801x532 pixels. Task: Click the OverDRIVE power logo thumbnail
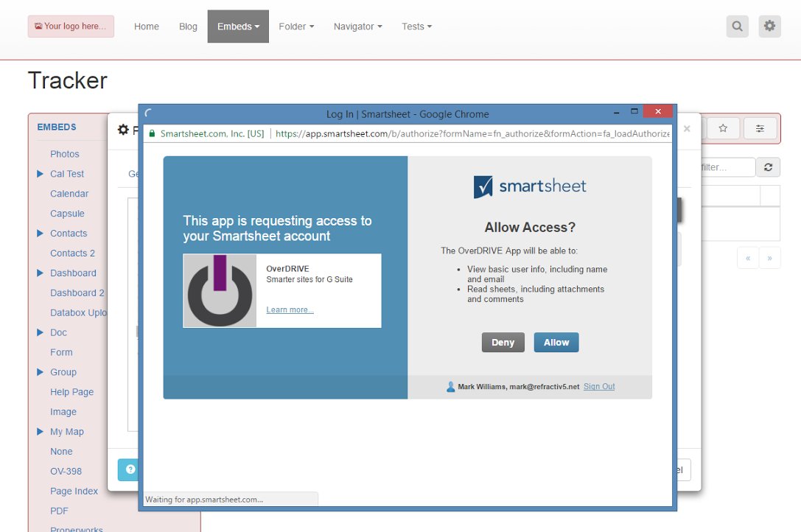220,290
